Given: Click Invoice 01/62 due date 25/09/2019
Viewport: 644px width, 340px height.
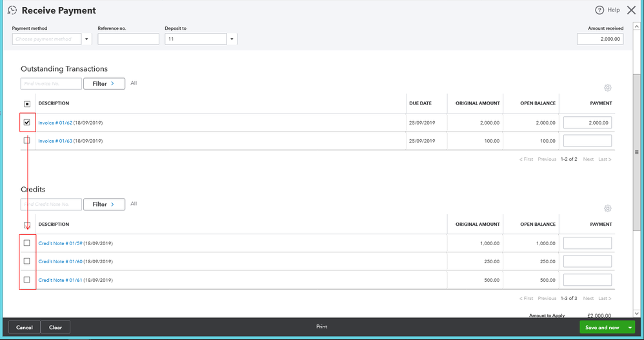Looking at the screenshot, I should (422, 123).
